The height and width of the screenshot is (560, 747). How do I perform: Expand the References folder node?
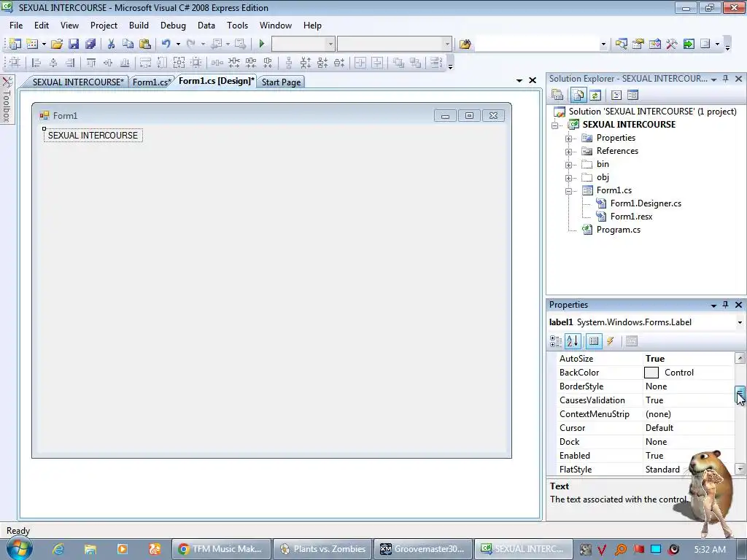(x=568, y=152)
